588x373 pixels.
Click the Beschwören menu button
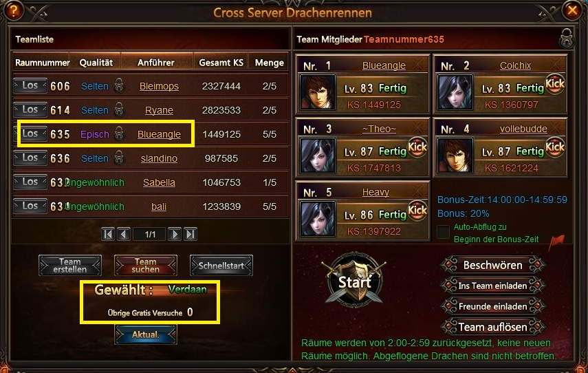coord(492,265)
